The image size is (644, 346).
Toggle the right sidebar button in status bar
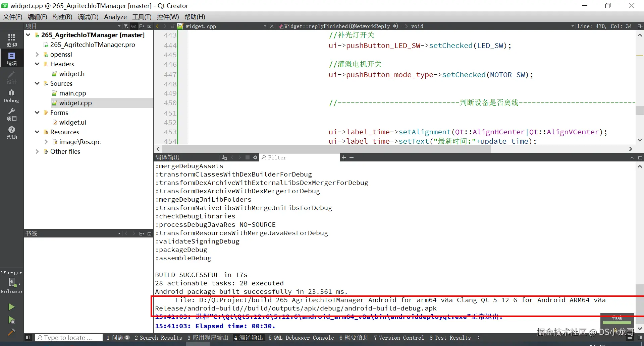(640, 338)
